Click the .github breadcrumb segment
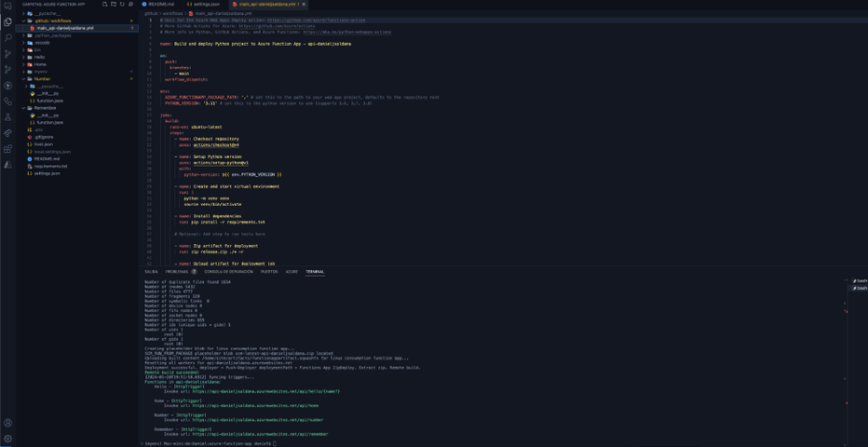Screen dimensions: 868x447 [x=151, y=13]
